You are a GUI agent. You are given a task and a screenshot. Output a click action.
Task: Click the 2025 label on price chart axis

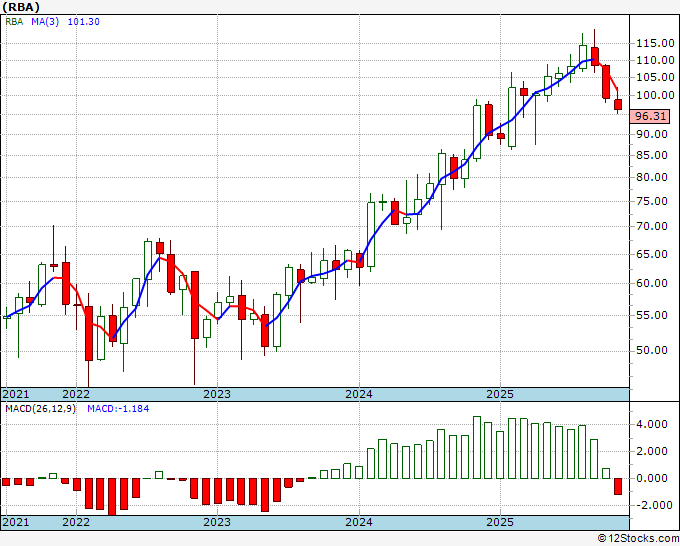pos(500,394)
